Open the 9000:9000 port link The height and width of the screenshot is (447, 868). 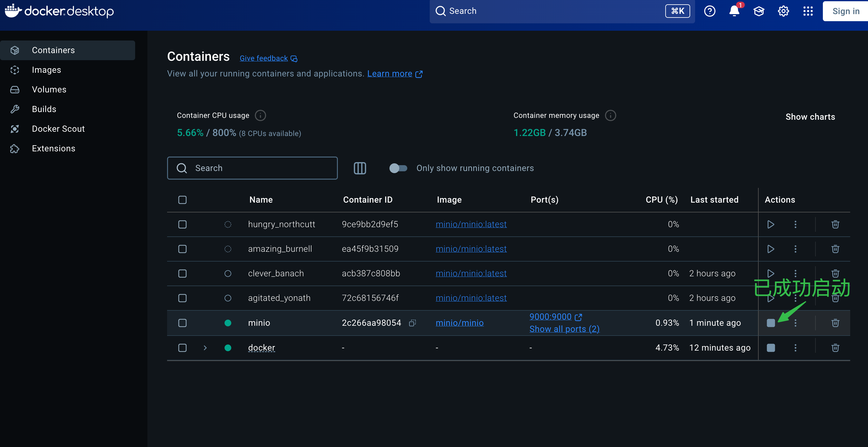pos(550,317)
